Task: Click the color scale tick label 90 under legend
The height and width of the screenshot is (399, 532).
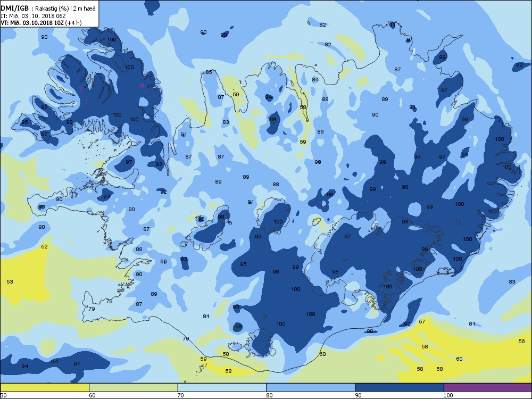Action: tap(358, 395)
